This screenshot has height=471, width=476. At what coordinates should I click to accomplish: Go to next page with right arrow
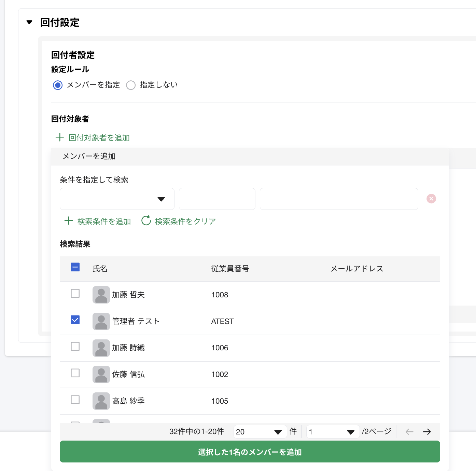(x=427, y=432)
